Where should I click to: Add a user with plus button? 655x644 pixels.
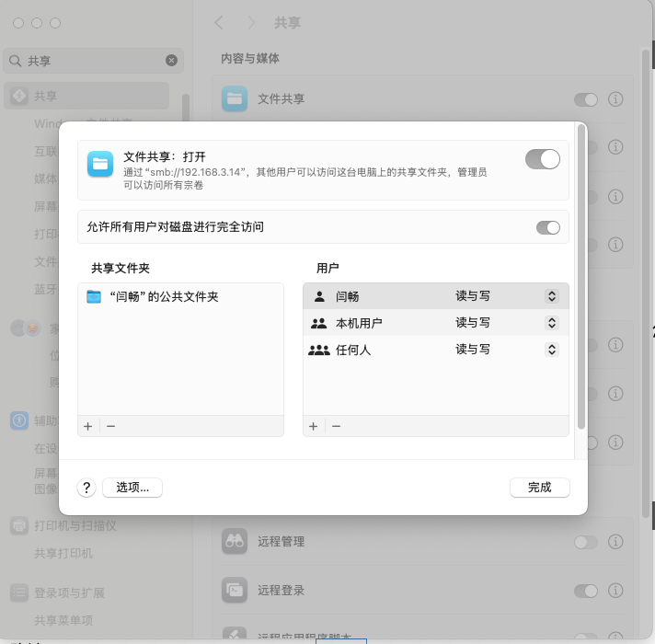coord(313,426)
